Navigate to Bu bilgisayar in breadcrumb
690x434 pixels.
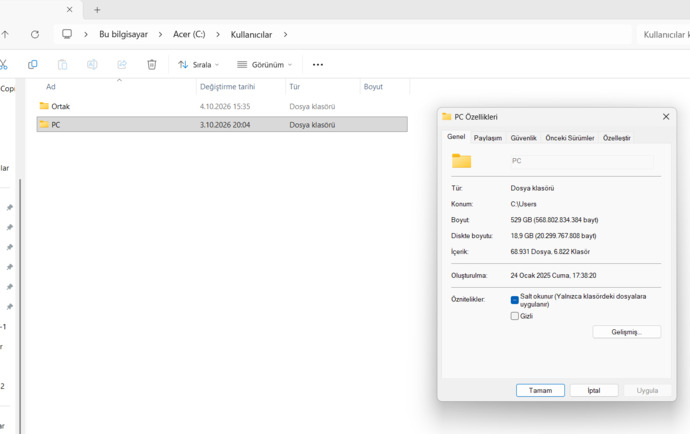click(x=123, y=34)
